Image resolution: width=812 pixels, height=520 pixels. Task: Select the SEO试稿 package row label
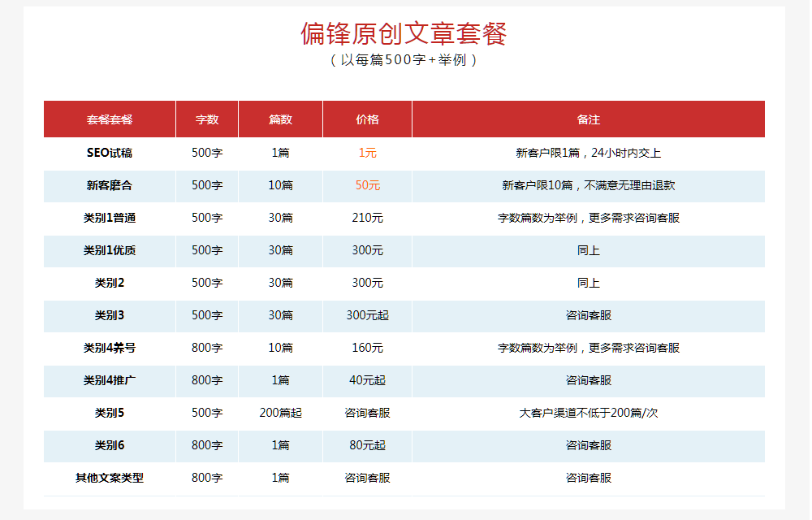click(x=109, y=152)
